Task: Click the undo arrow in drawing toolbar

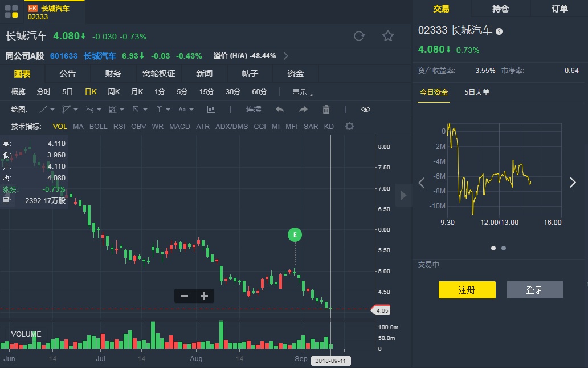Action: point(280,110)
